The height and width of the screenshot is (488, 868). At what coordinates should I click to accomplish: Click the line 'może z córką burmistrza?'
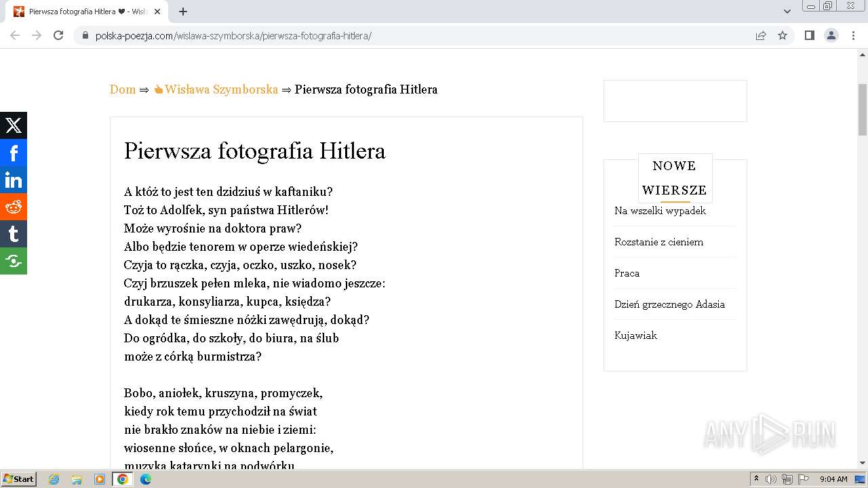[x=193, y=357]
